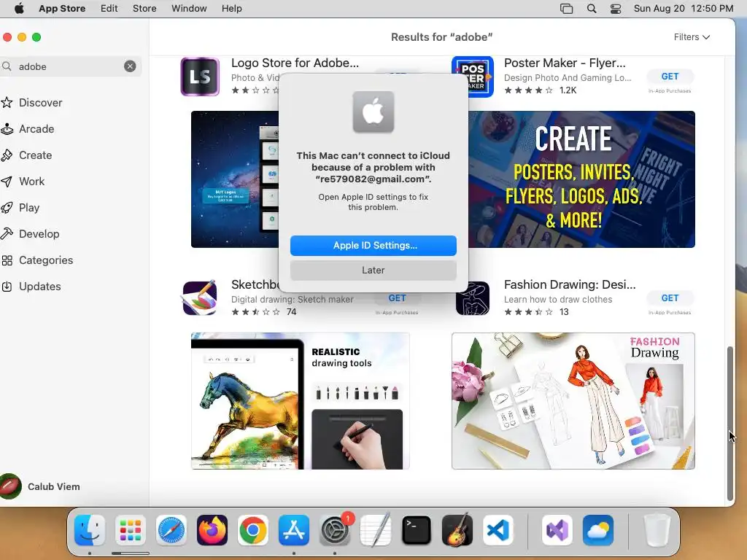Open the App Store menu
Screen dimensions: 747x560
[62, 9]
